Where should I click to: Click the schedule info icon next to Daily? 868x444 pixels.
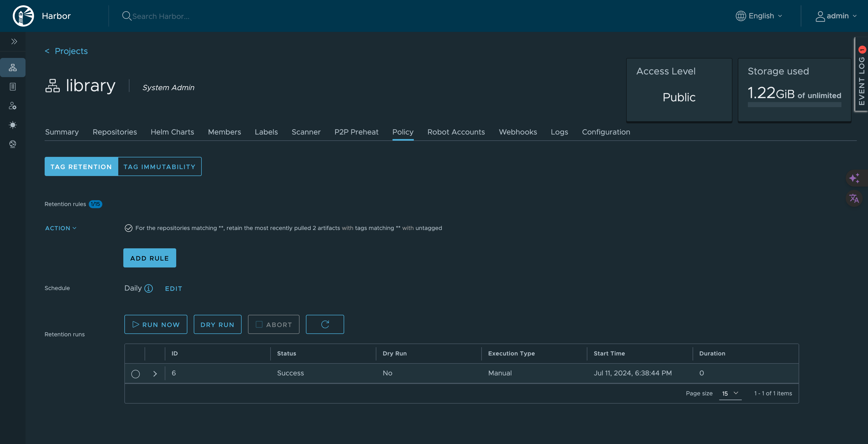coord(149,288)
